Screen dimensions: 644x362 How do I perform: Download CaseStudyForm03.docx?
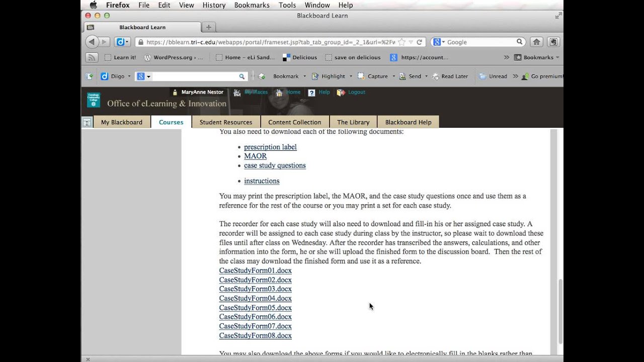click(x=256, y=289)
